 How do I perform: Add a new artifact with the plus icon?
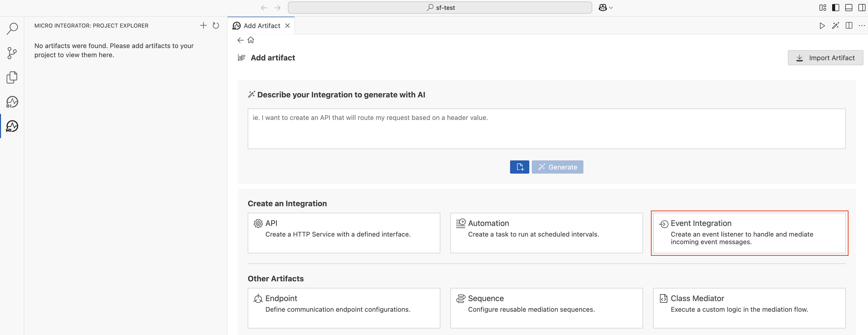(x=203, y=25)
